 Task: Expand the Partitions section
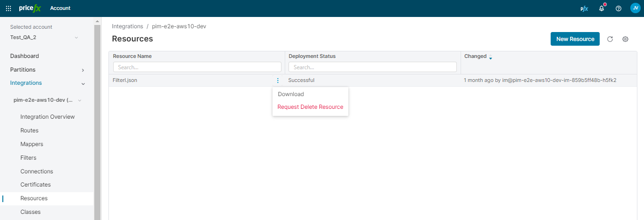(83, 70)
